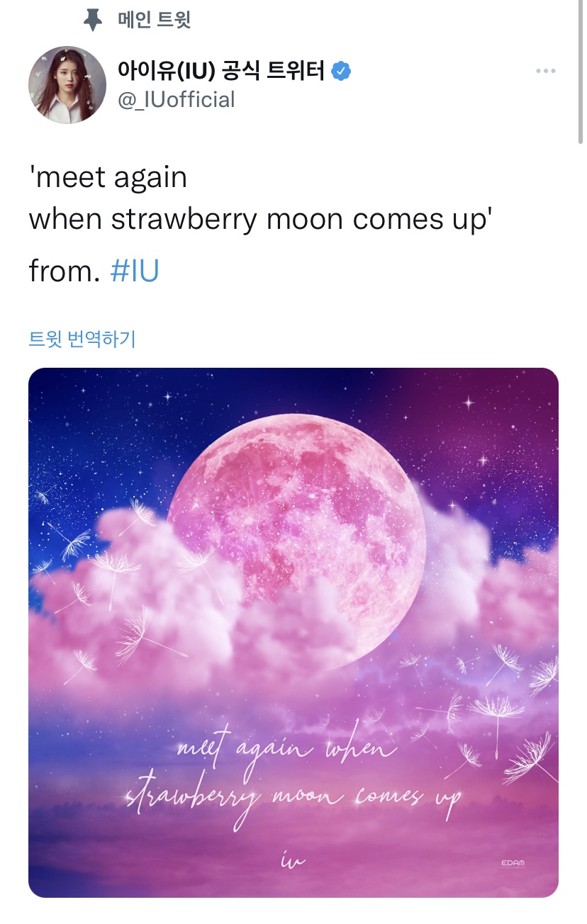Click the cursive 'strawberry moon comes up' caption
The image size is (587, 924).
(x=293, y=796)
